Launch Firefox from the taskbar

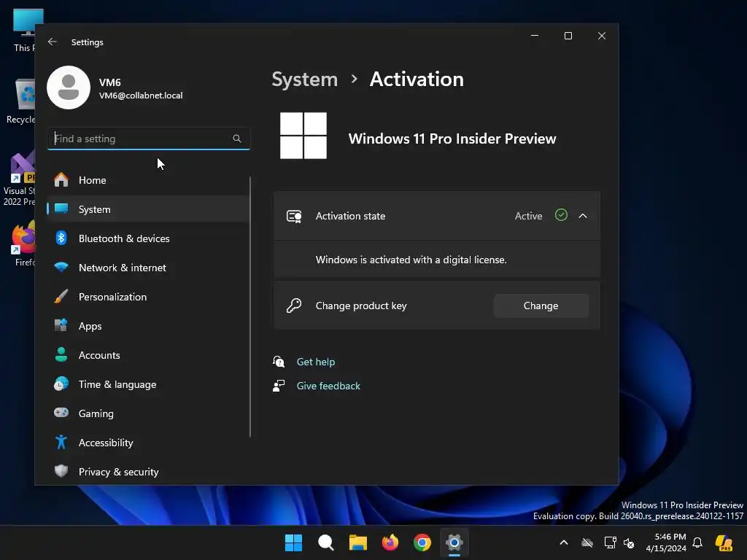tap(390, 542)
